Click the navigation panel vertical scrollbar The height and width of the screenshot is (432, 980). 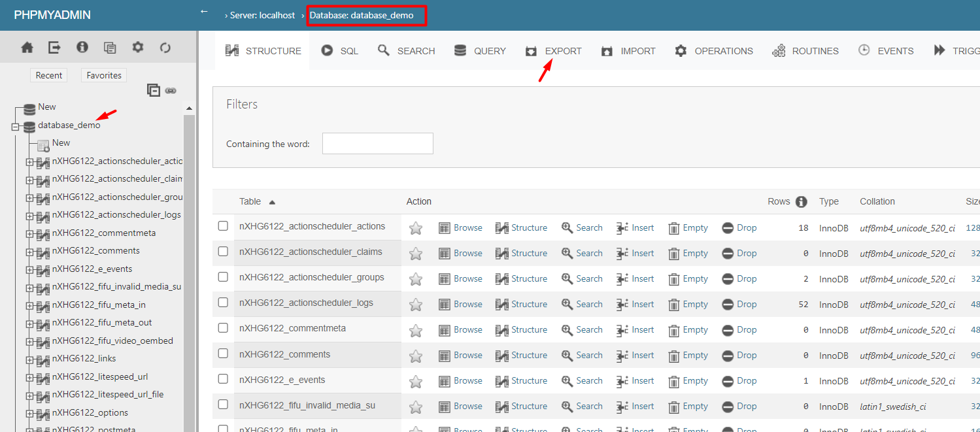(x=190, y=261)
